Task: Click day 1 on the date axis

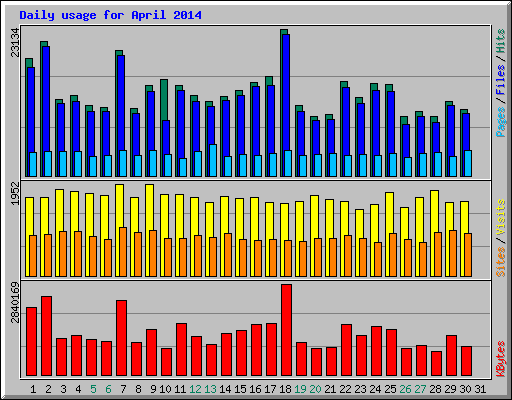Action: [33, 389]
